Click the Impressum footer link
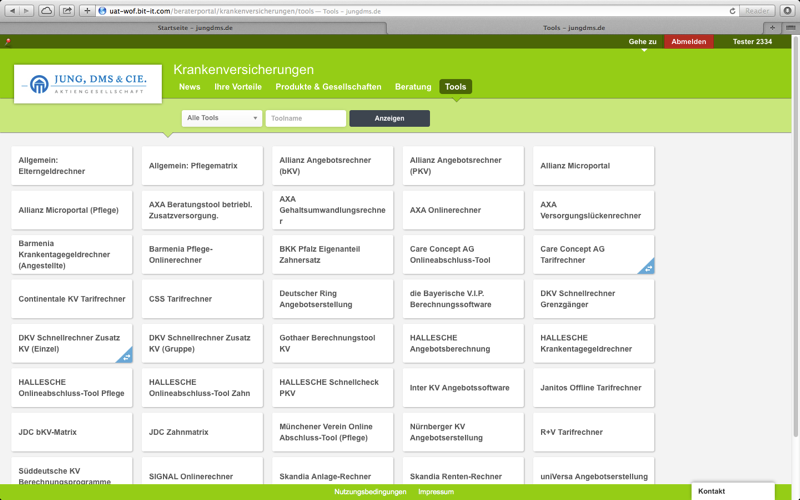 tap(436, 492)
